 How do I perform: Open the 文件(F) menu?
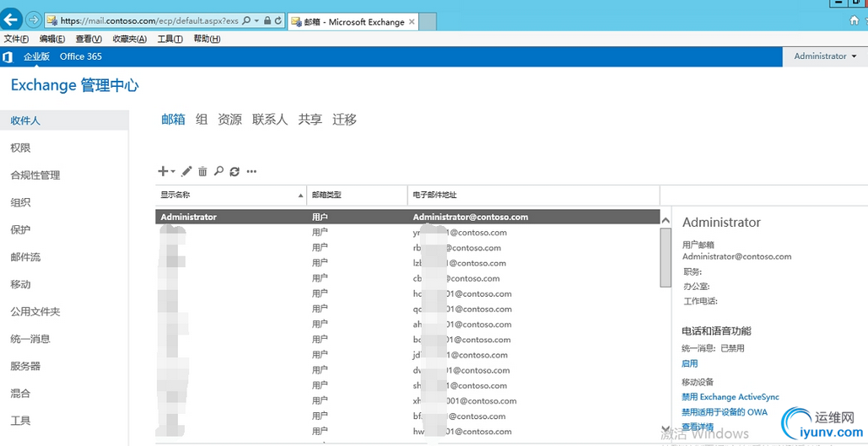pyautogui.click(x=17, y=39)
